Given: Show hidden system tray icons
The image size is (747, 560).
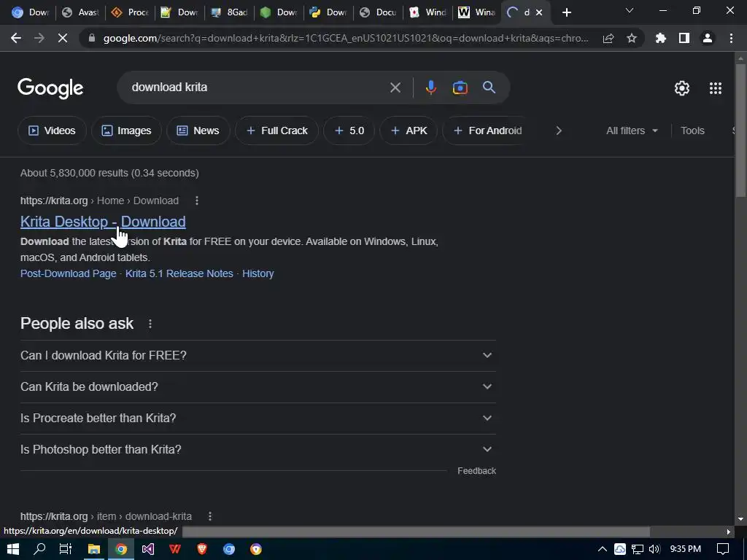Looking at the screenshot, I should click(602, 549).
